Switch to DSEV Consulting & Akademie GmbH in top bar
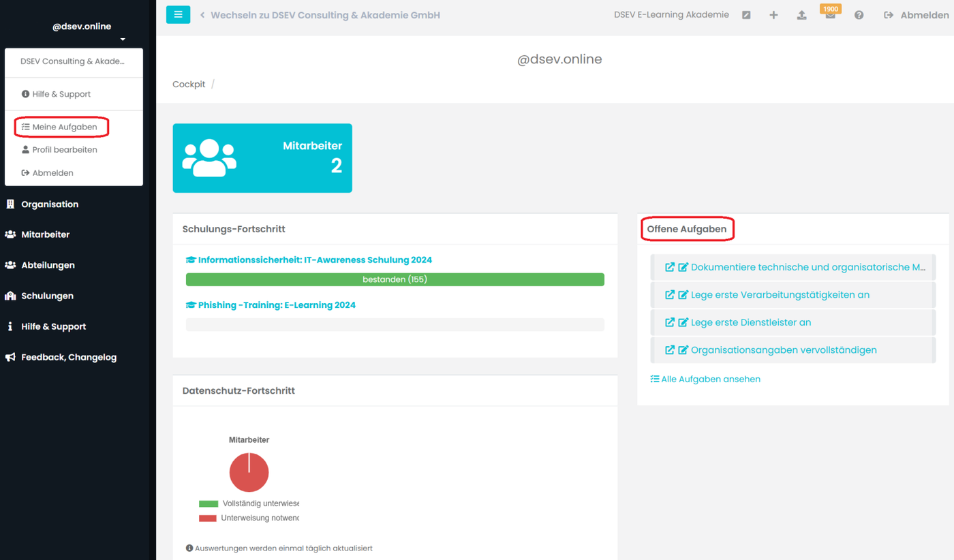 320,15
